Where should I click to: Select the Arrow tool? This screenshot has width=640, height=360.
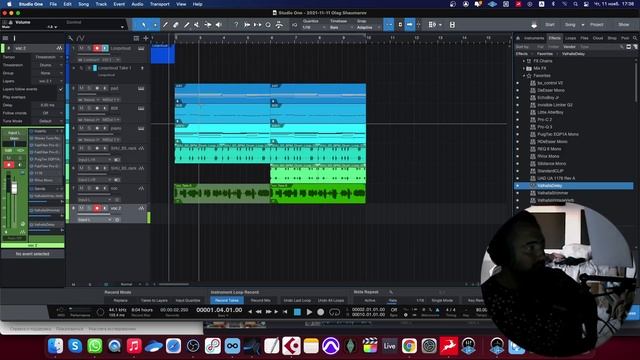tap(143, 25)
